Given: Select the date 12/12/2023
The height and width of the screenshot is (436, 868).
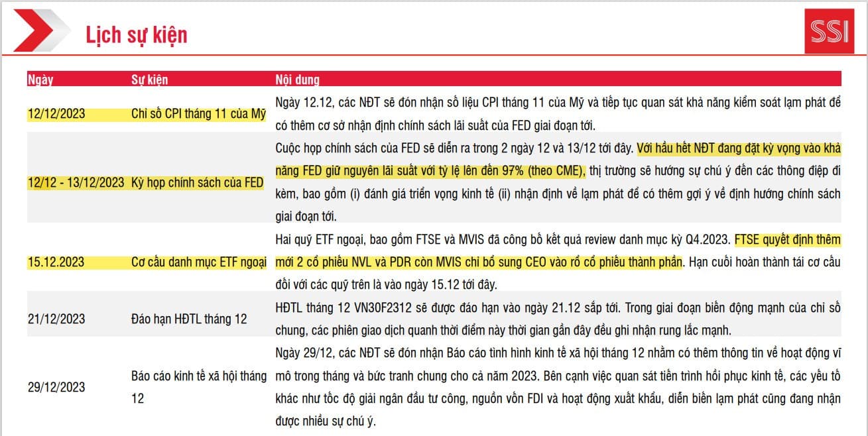Looking at the screenshot, I should pyautogui.click(x=56, y=114).
